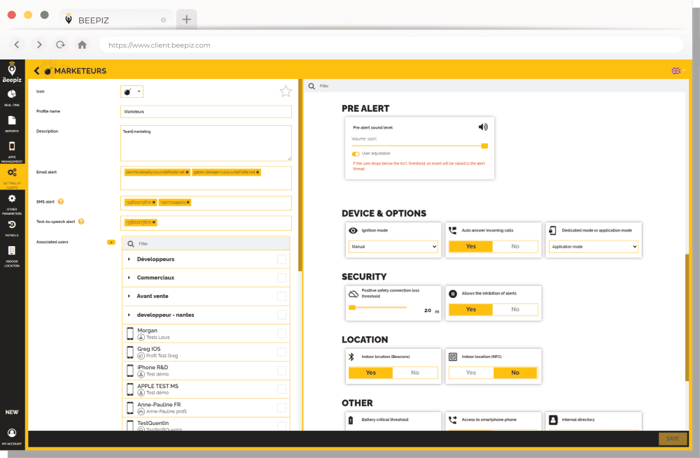Open the profile Icon picker dropdown

tap(132, 92)
